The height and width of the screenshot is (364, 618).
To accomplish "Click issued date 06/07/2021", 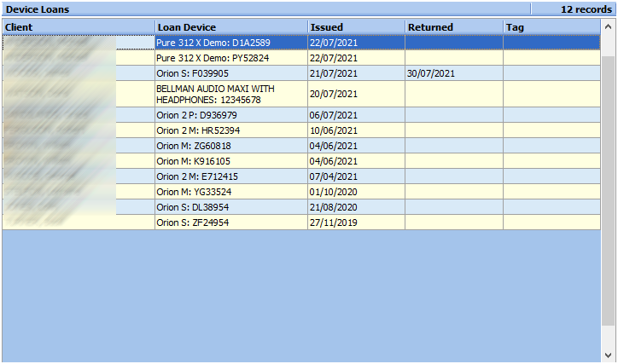I will [x=334, y=115].
